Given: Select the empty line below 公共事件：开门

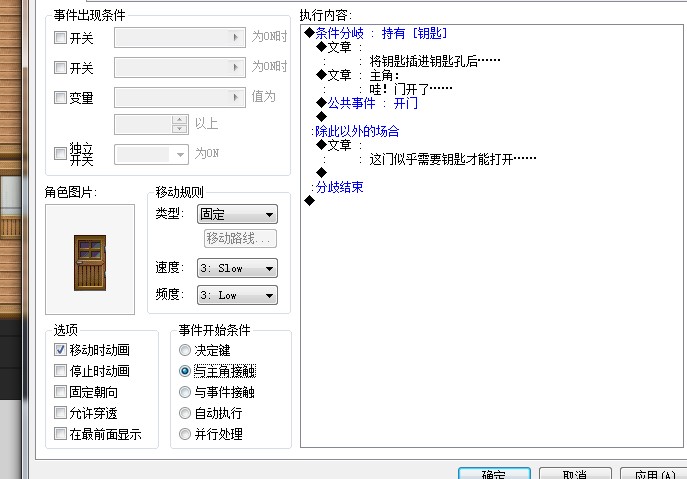Looking at the screenshot, I should pos(322,117).
